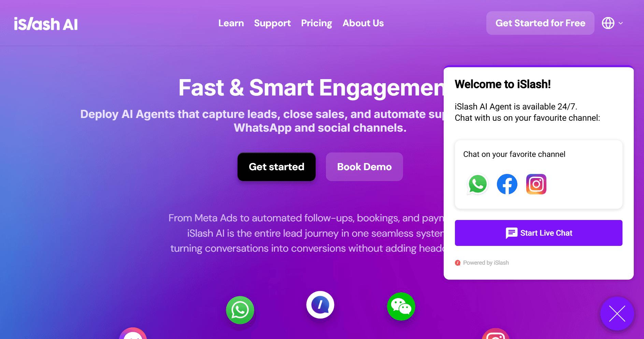644x339 pixels.
Task: Click the floating WeChat bubble icon
Action: pos(401,306)
